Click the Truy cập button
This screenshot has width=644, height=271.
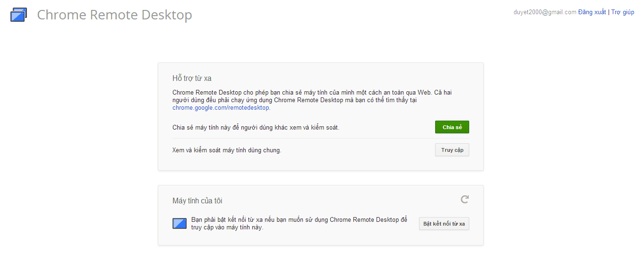coord(452,150)
